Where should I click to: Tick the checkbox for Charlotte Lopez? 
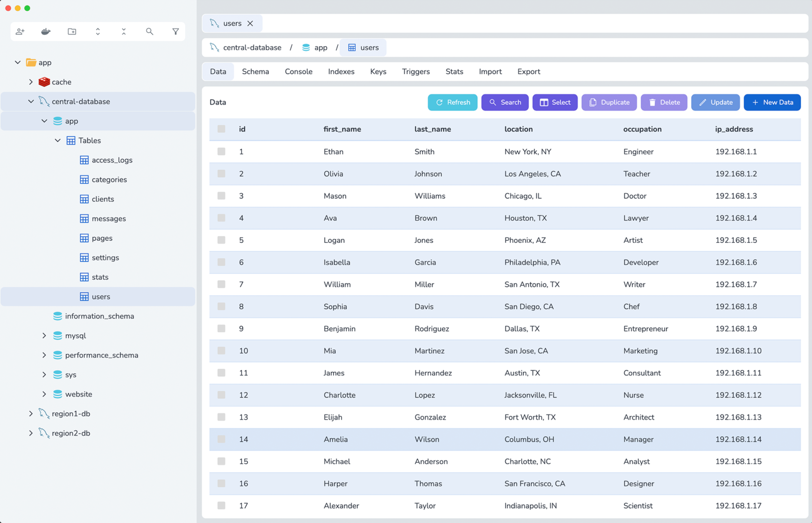tap(221, 395)
